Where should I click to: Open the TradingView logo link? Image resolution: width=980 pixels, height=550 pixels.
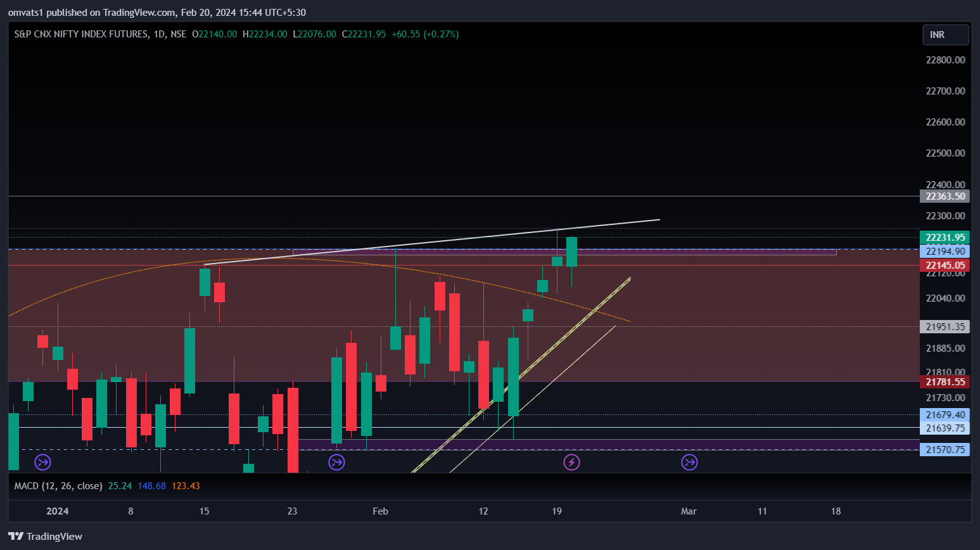46,536
